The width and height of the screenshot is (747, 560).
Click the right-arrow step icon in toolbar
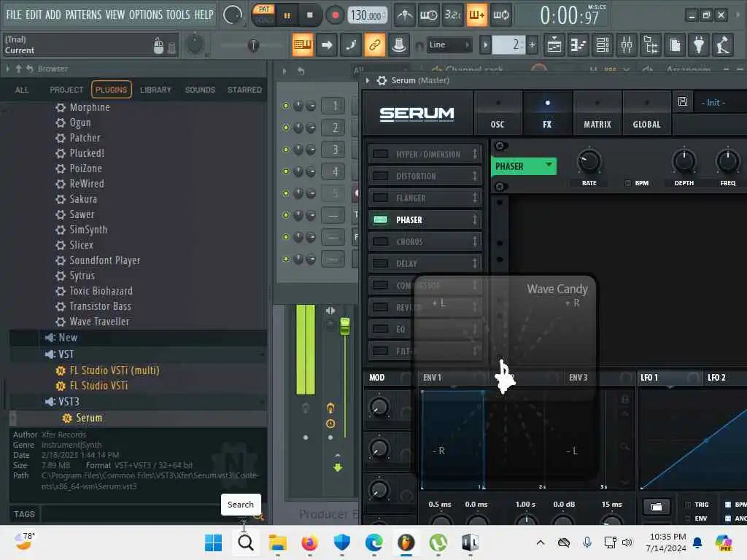[x=327, y=44]
